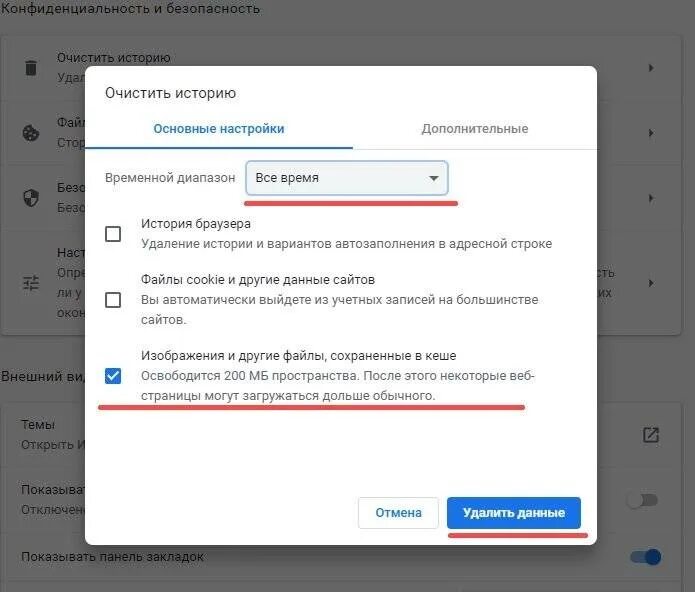Expand the site settings row arrow
695x592 pixels.
651,283
